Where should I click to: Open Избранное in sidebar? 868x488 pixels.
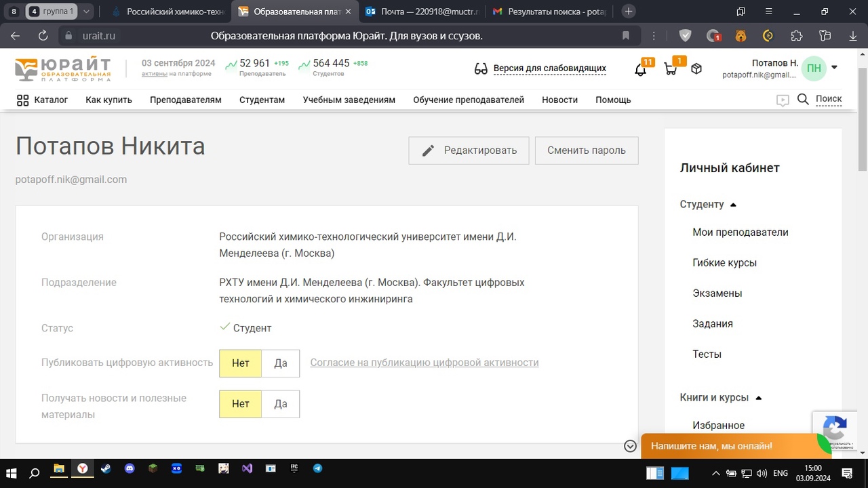coord(719,426)
